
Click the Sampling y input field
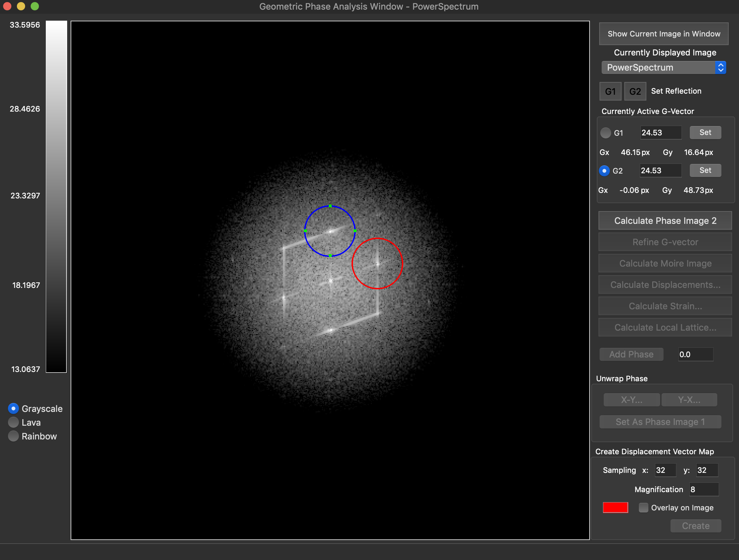[707, 470]
